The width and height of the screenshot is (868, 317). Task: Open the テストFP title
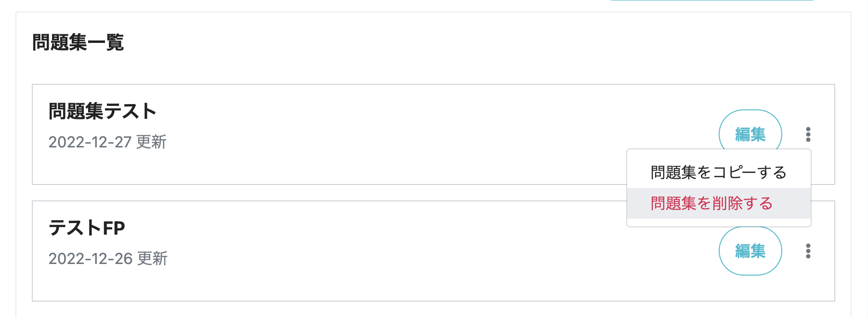tap(87, 228)
